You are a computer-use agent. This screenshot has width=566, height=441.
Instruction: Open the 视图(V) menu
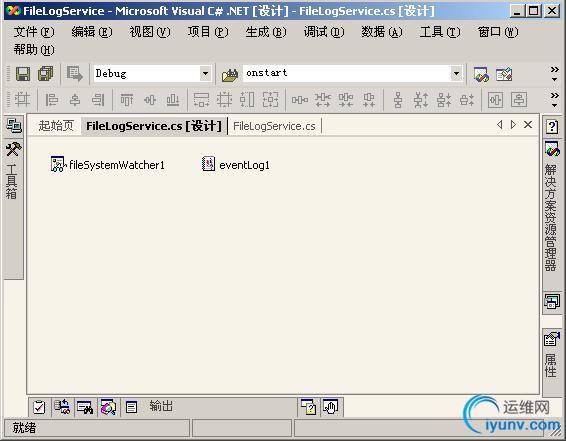pos(150,32)
